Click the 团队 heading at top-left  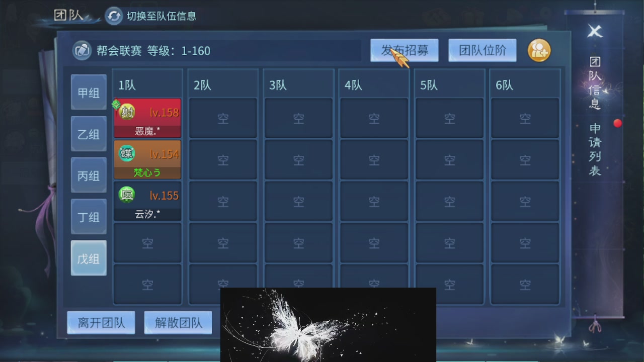tap(68, 15)
